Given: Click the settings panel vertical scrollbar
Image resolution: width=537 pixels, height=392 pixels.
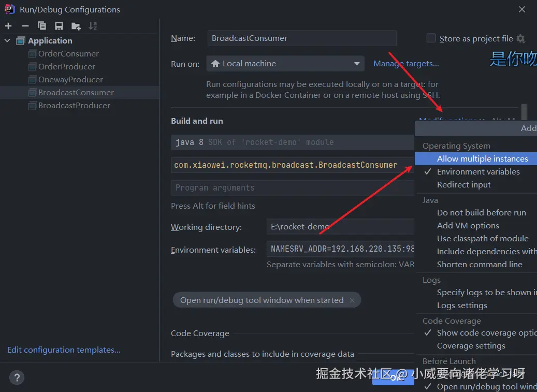Looking at the screenshot, I should pyautogui.click(x=524, y=112).
